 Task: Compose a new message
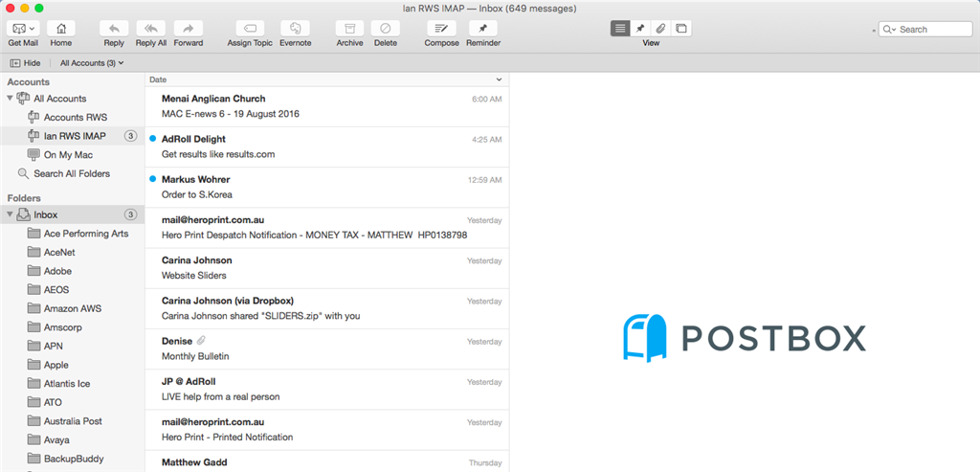(x=442, y=29)
